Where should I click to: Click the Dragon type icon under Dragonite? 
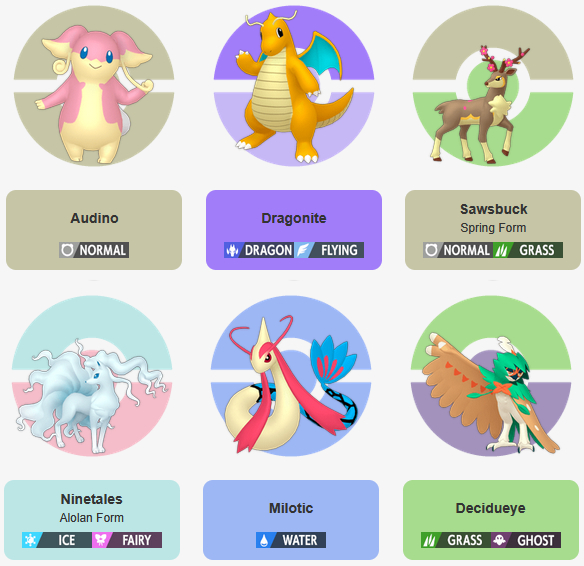click(x=232, y=250)
